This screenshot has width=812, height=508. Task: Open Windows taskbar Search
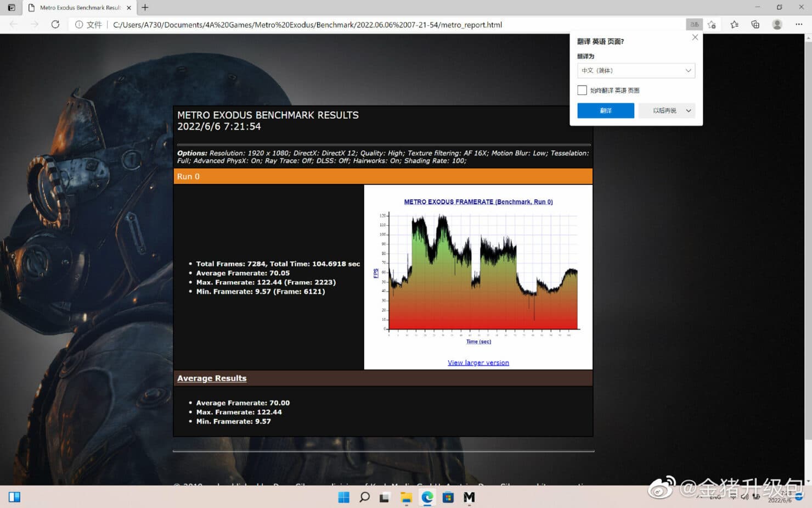click(x=364, y=497)
